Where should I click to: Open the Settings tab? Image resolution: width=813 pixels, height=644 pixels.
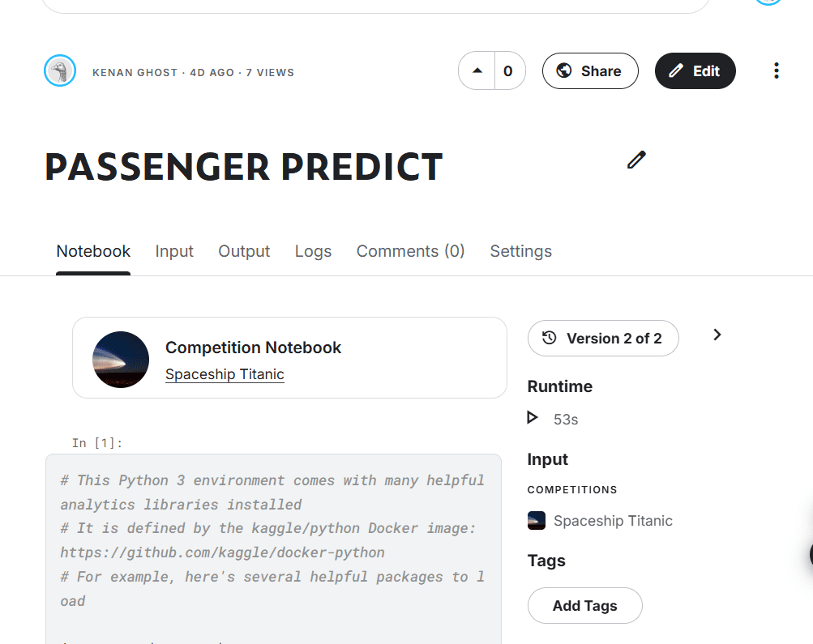point(520,251)
